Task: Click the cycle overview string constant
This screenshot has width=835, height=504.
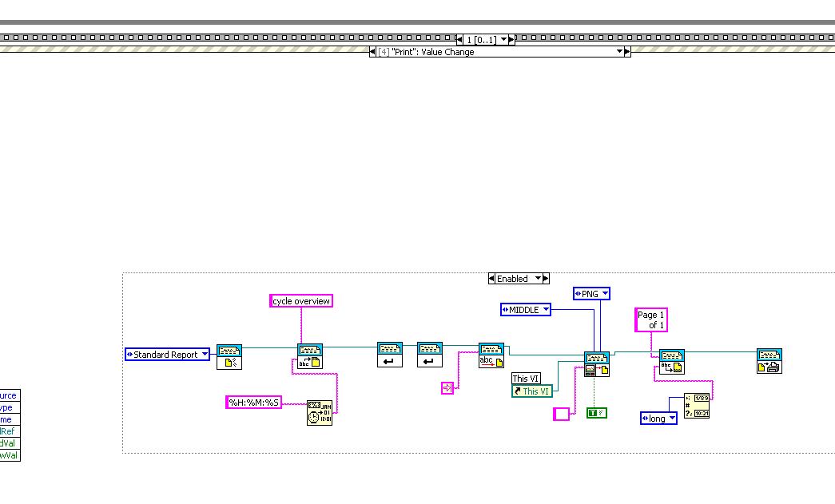Action: click(301, 300)
